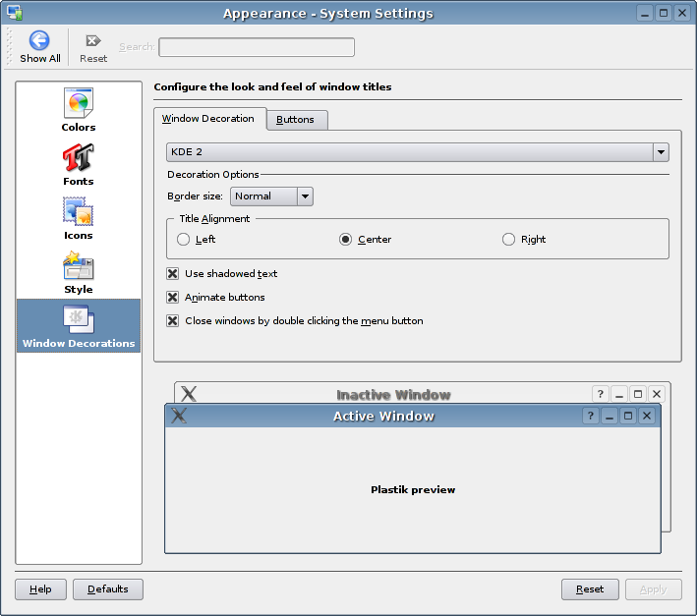
Task: Open the Colors settings icon
Action: click(x=79, y=110)
